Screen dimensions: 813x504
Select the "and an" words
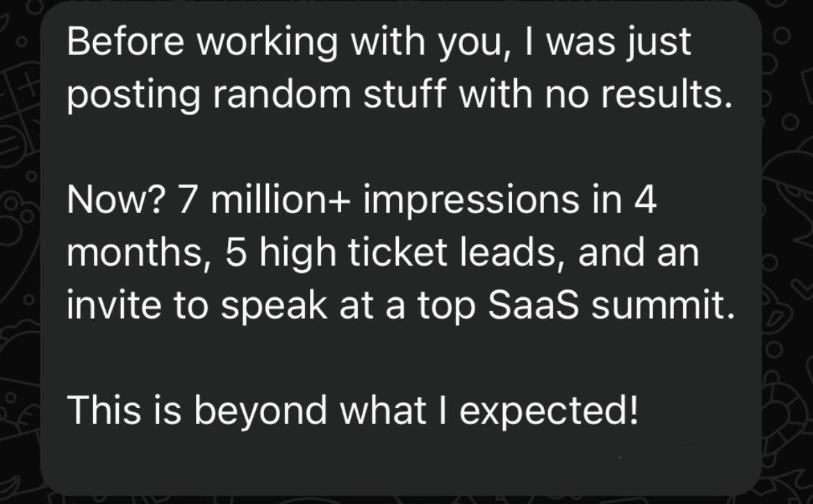tap(639, 253)
